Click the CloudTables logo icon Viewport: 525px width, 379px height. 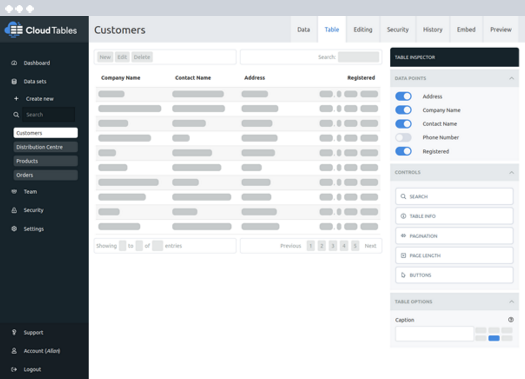click(x=14, y=30)
